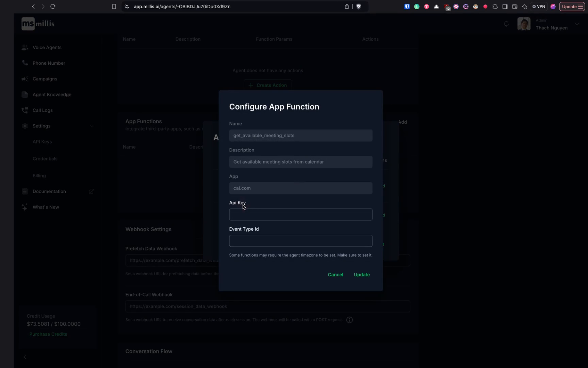588x368 pixels.
Task: Open What's New sparkles icon
Action: (24, 207)
